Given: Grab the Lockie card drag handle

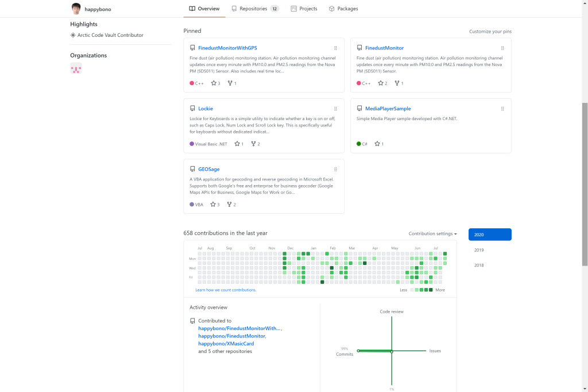Looking at the screenshot, I should (x=335, y=109).
